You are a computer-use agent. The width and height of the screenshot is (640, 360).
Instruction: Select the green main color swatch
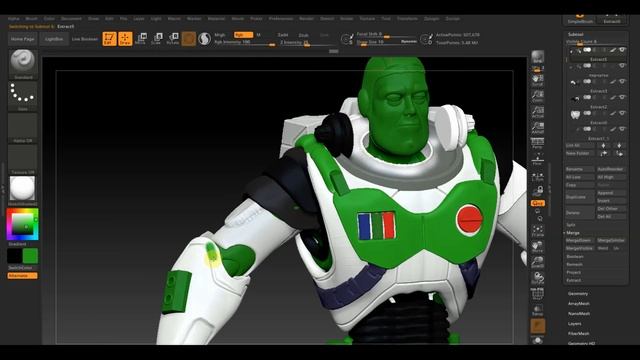tap(30, 256)
